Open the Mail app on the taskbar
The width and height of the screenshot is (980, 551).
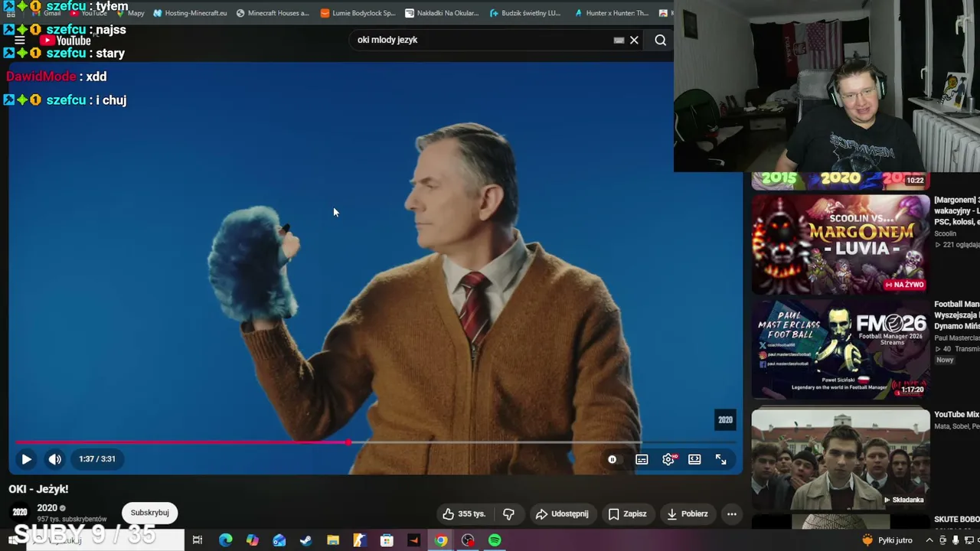pos(279,540)
